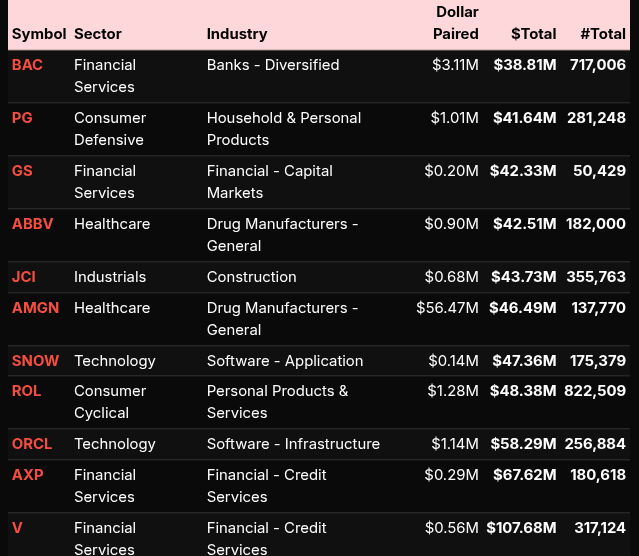Sort by the Sector column header

[x=98, y=34]
